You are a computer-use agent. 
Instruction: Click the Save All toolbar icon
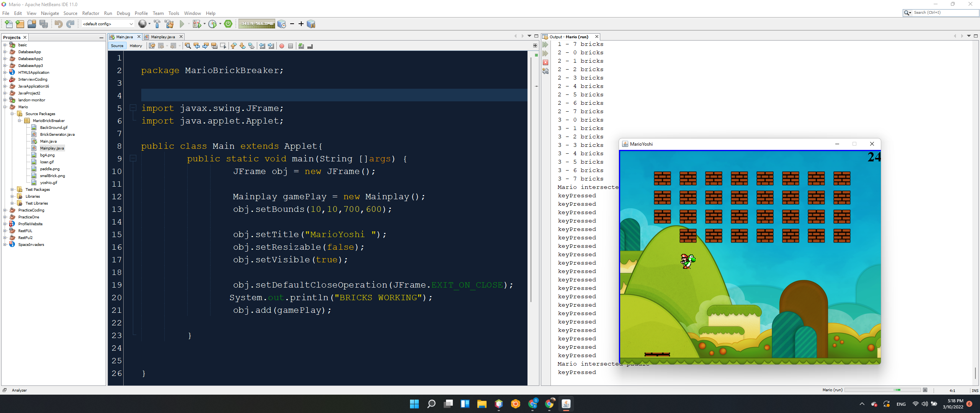[x=44, y=24]
